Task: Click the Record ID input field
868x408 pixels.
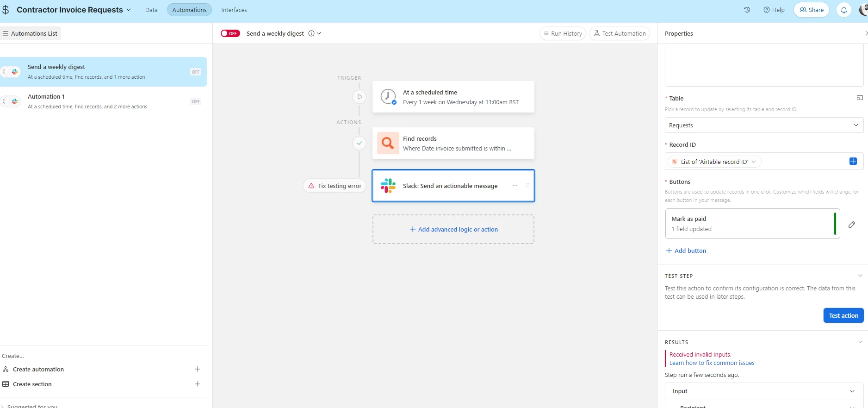Action: (764, 161)
